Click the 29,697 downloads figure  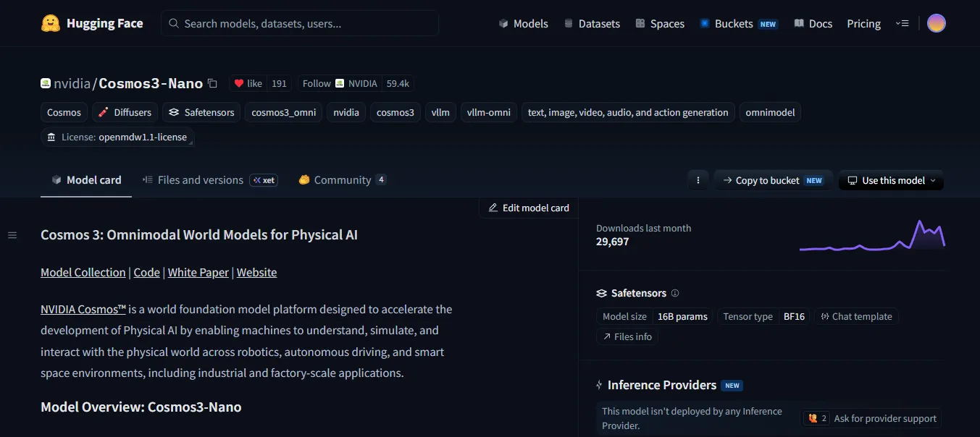point(613,242)
